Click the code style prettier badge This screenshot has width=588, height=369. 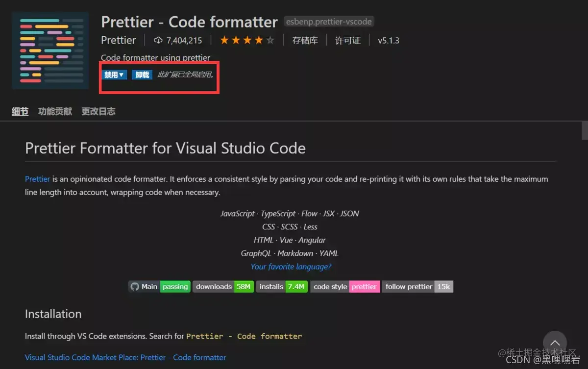click(345, 287)
